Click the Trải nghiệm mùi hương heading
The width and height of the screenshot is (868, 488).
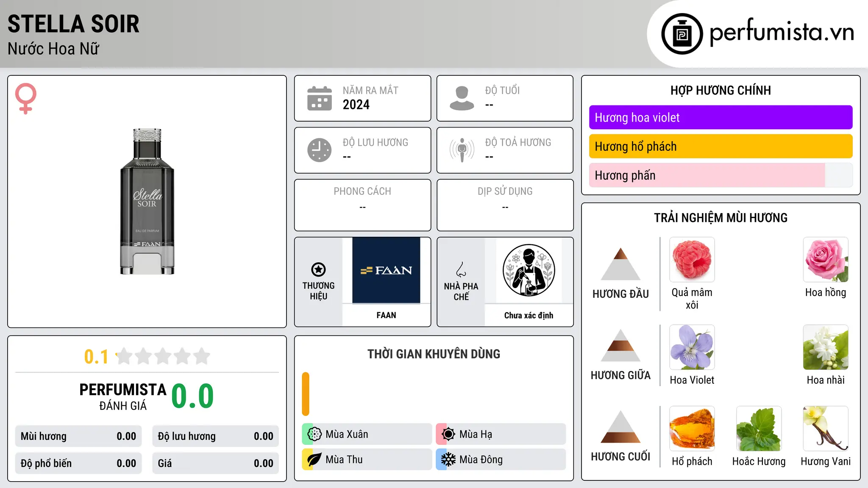(721, 218)
